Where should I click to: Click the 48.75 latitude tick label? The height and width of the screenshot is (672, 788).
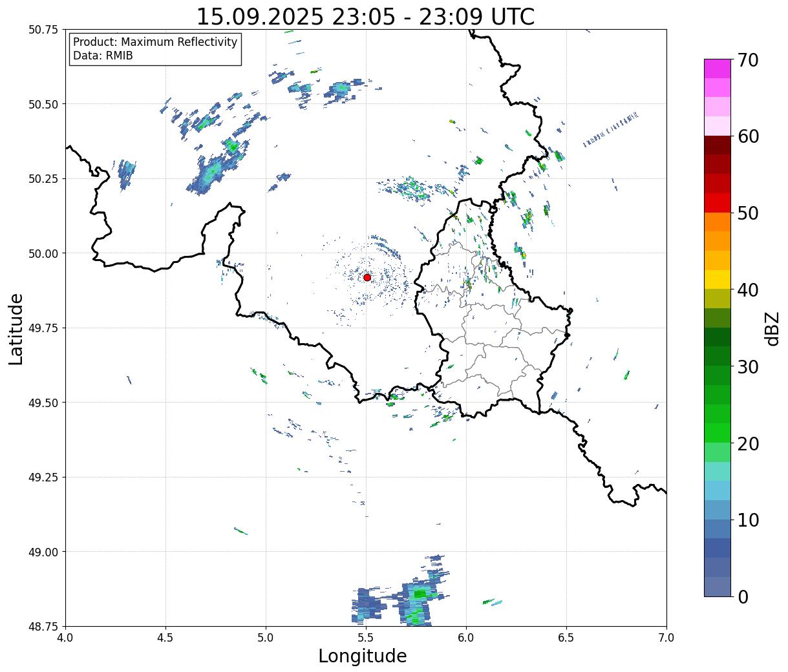43,626
